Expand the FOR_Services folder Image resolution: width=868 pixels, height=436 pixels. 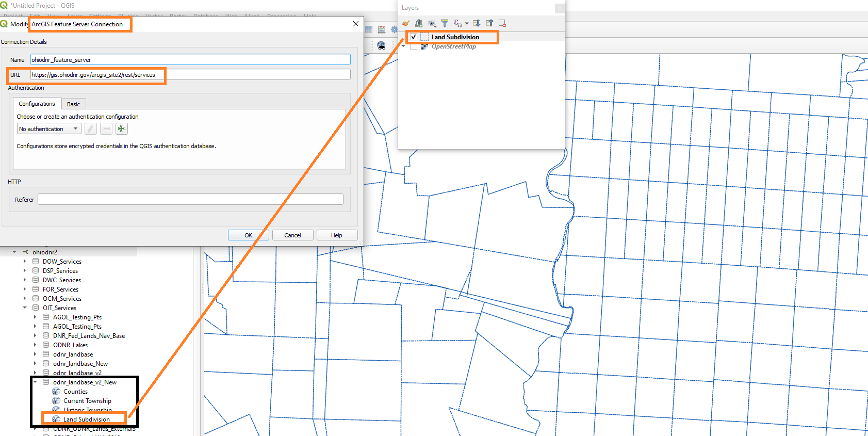coord(25,289)
